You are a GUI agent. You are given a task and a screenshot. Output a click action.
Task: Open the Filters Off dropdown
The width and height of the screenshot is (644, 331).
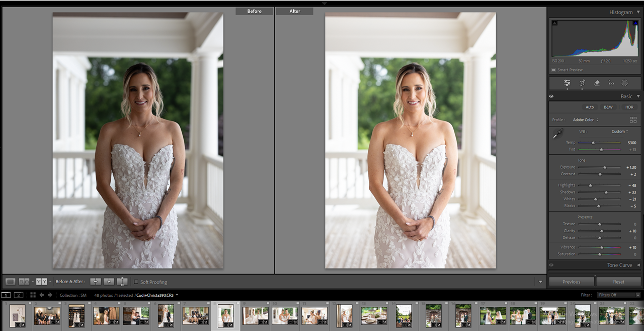click(x=619, y=295)
